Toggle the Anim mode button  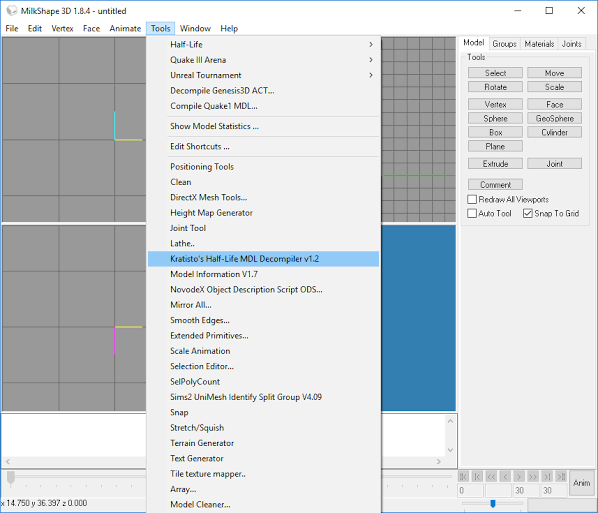582,483
